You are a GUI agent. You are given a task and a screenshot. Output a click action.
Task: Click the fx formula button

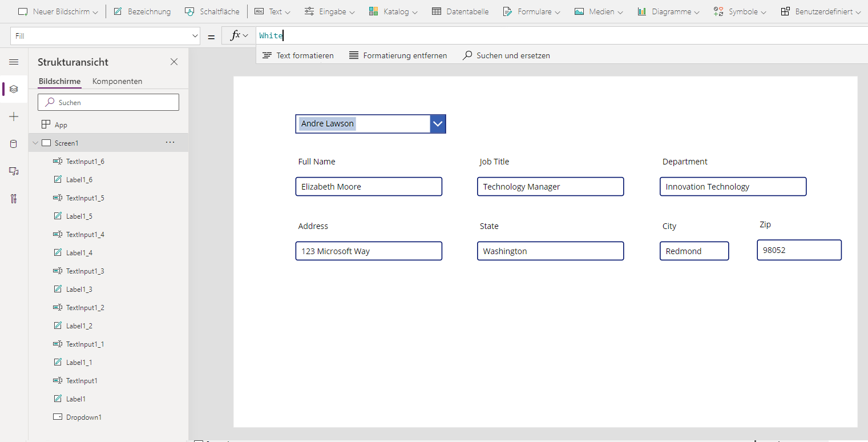[239, 35]
